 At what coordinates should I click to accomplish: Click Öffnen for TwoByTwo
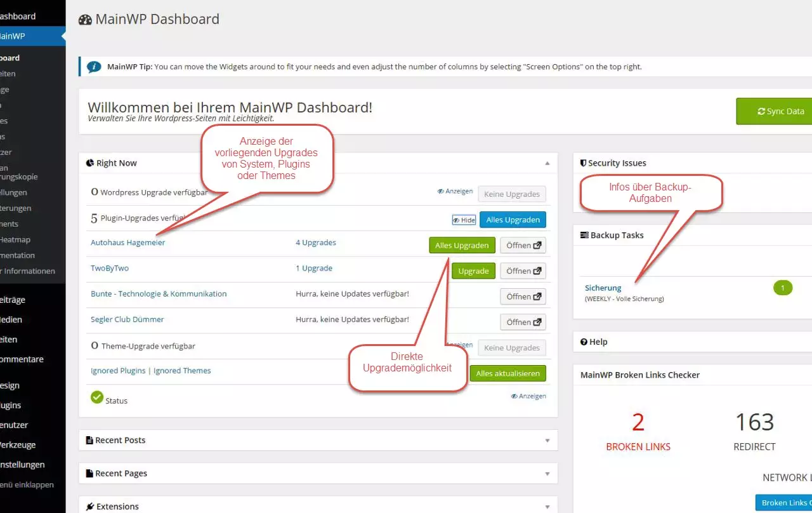click(x=523, y=270)
